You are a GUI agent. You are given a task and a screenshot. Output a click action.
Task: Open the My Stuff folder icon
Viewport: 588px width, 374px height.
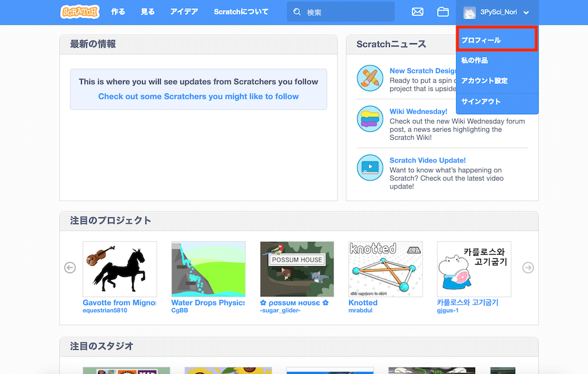click(x=443, y=12)
